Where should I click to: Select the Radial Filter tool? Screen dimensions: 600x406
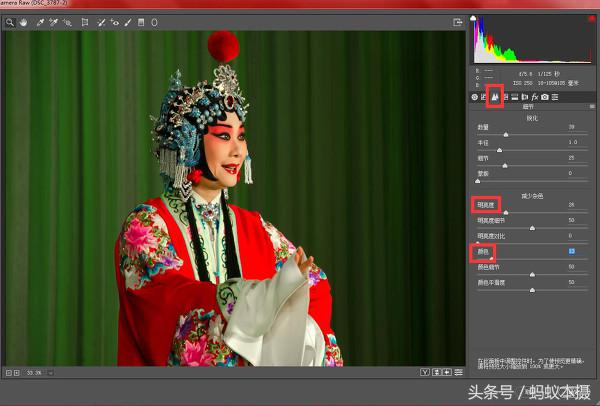point(154,23)
